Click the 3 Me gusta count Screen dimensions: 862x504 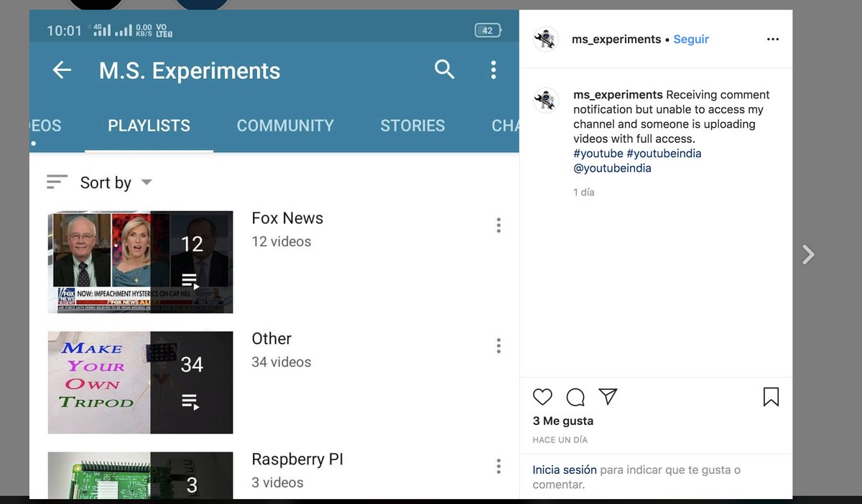coord(563,421)
